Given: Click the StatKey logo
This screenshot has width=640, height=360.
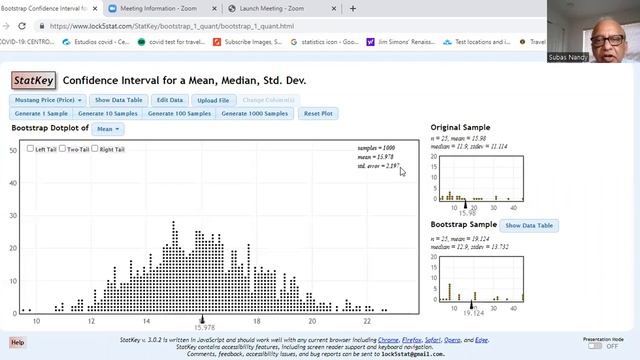Looking at the screenshot, I should pyautogui.click(x=33, y=80).
